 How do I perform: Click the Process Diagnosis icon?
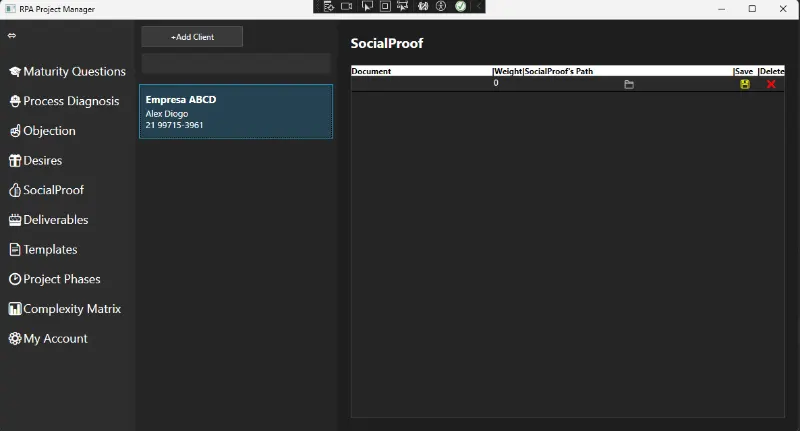pos(15,102)
